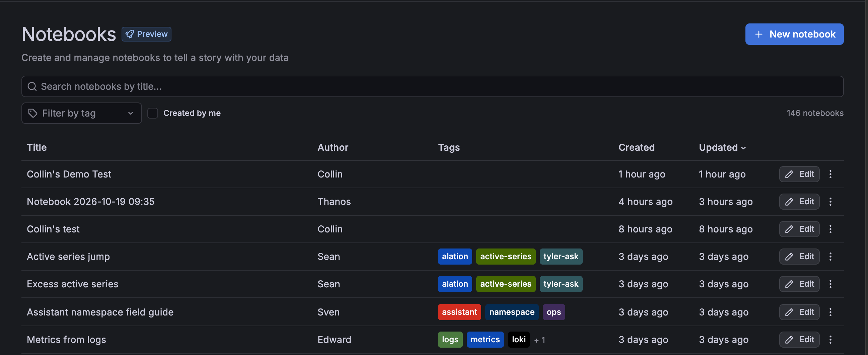868x355 pixels.
Task: Click the search magnifier icon
Action: pos(32,87)
